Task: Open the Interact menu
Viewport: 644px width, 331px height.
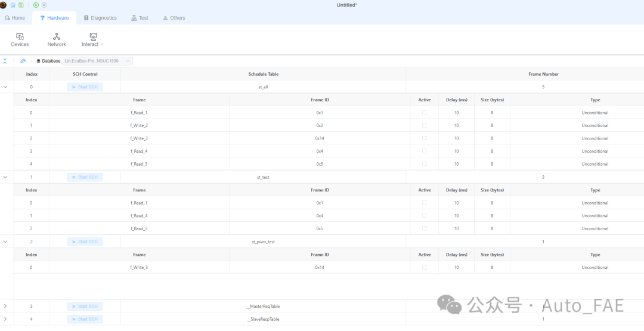Action: pyautogui.click(x=92, y=40)
